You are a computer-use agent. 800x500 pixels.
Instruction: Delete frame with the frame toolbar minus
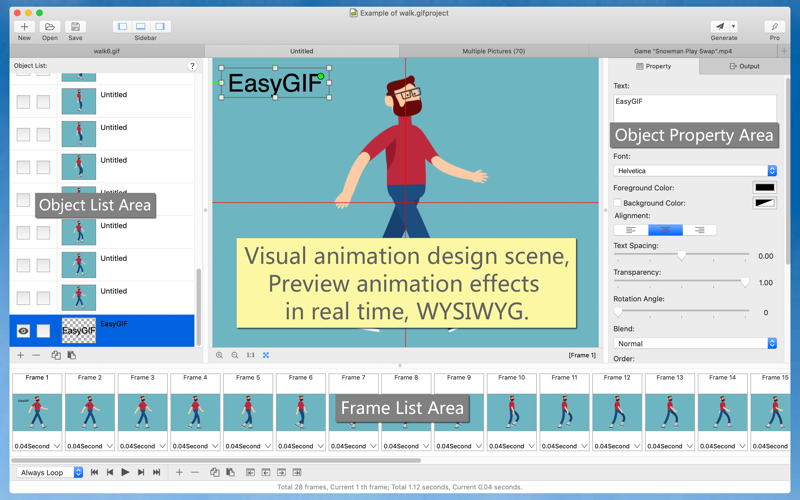click(x=195, y=472)
